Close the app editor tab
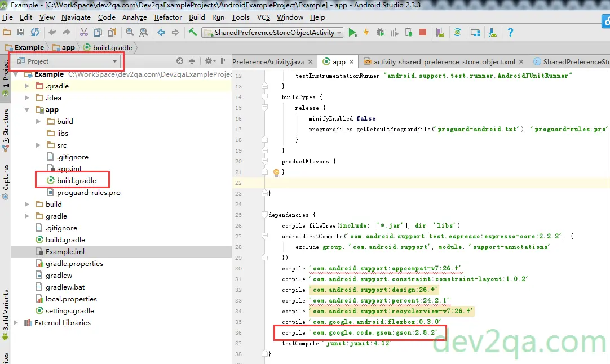610x364 pixels. point(351,61)
